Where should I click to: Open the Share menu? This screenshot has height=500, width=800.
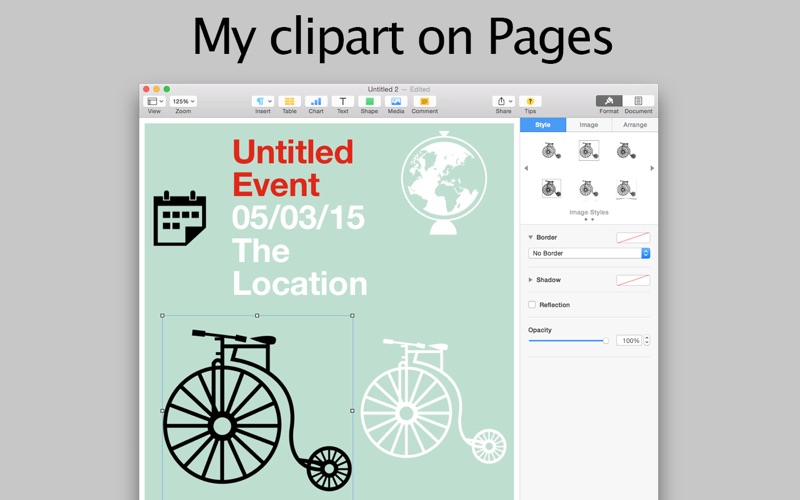click(x=503, y=101)
